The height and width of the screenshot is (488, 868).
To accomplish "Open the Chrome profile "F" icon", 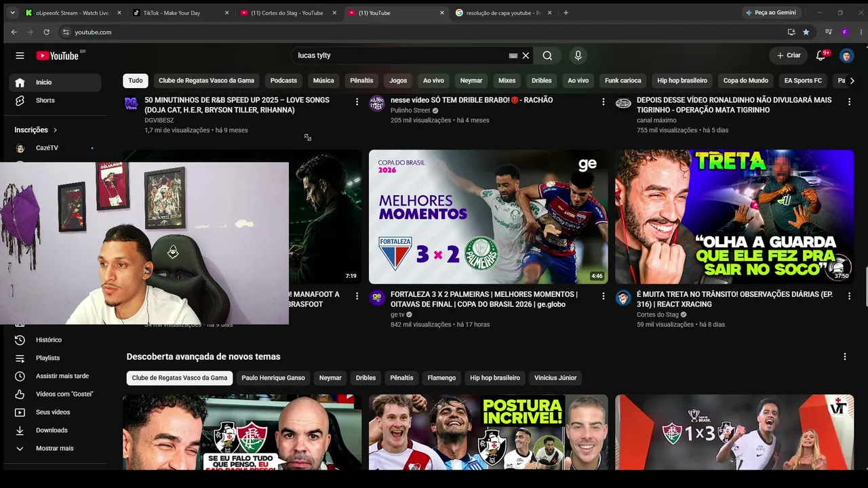I will pyautogui.click(x=845, y=32).
